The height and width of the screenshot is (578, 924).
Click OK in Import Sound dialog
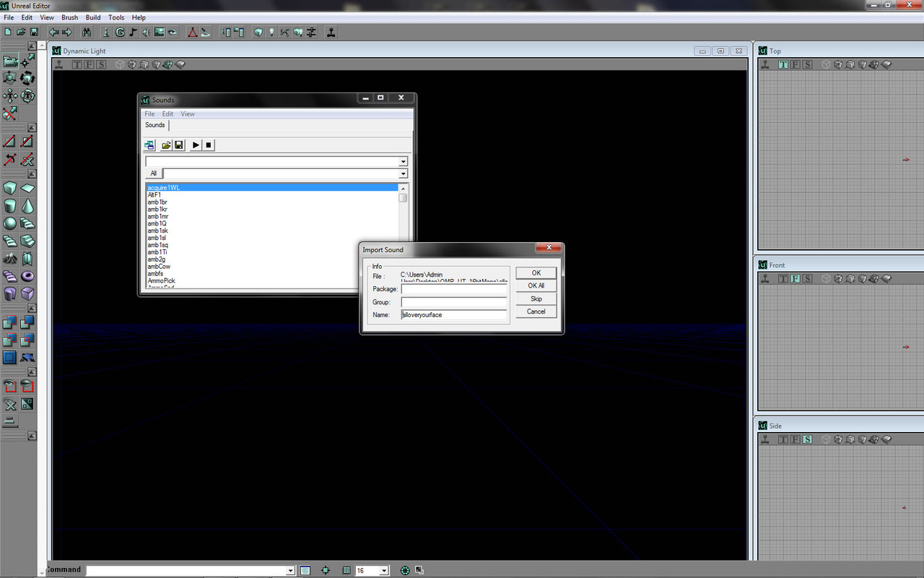(536, 273)
